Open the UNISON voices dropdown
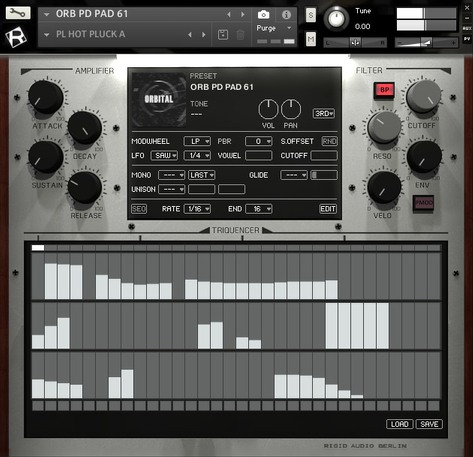 click(171, 189)
